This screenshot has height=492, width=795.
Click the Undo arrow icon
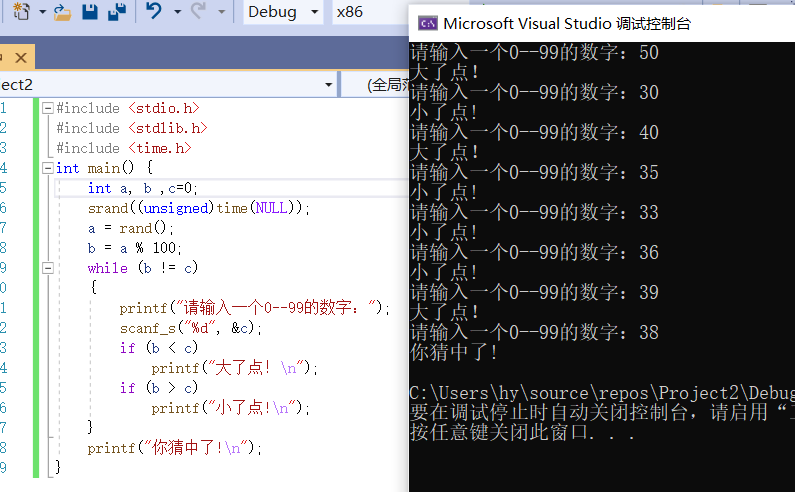pos(154,11)
